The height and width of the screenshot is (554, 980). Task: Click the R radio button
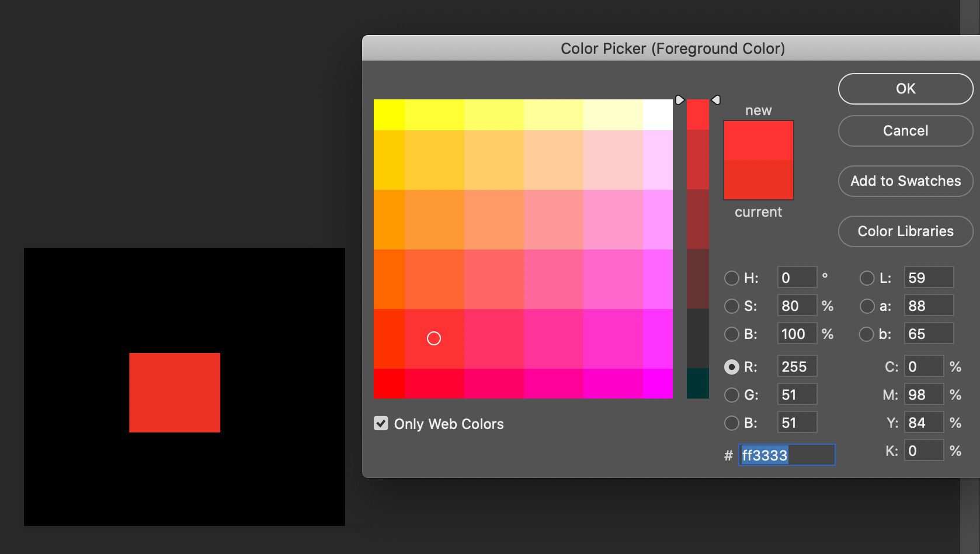[x=731, y=367]
